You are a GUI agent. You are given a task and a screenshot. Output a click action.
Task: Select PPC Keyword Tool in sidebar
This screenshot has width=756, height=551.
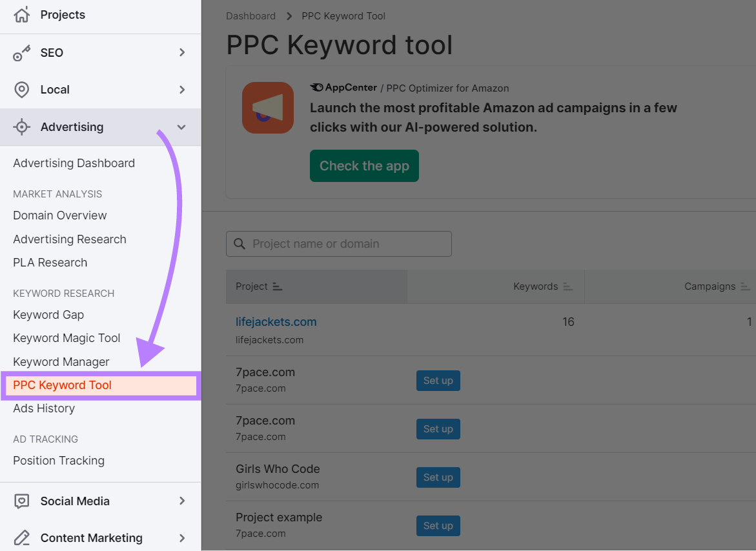63,385
